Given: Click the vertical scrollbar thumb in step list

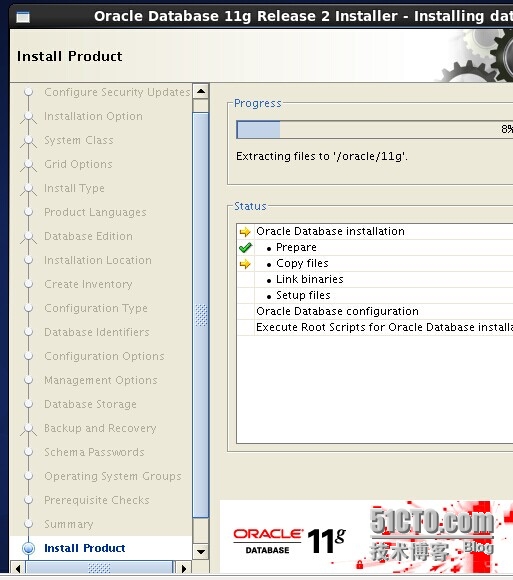Looking at the screenshot, I should tap(201, 315).
